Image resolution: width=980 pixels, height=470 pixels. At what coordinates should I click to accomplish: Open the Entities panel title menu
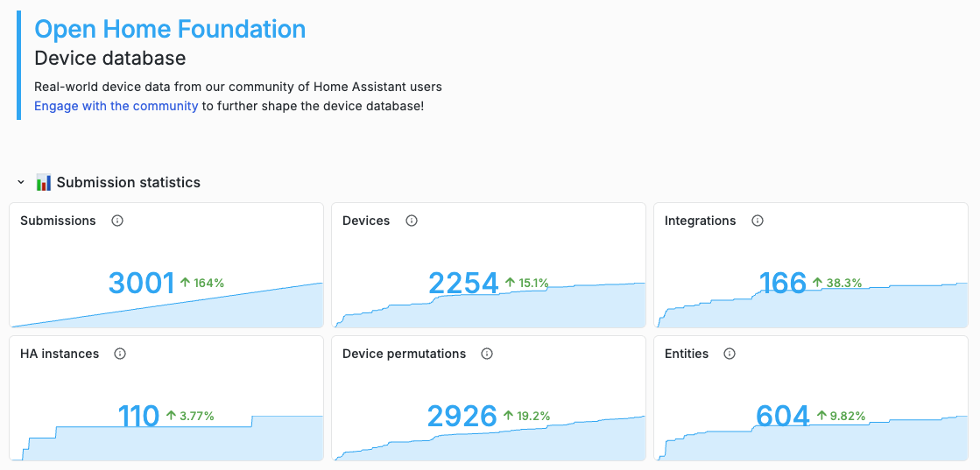pos(686,354)
